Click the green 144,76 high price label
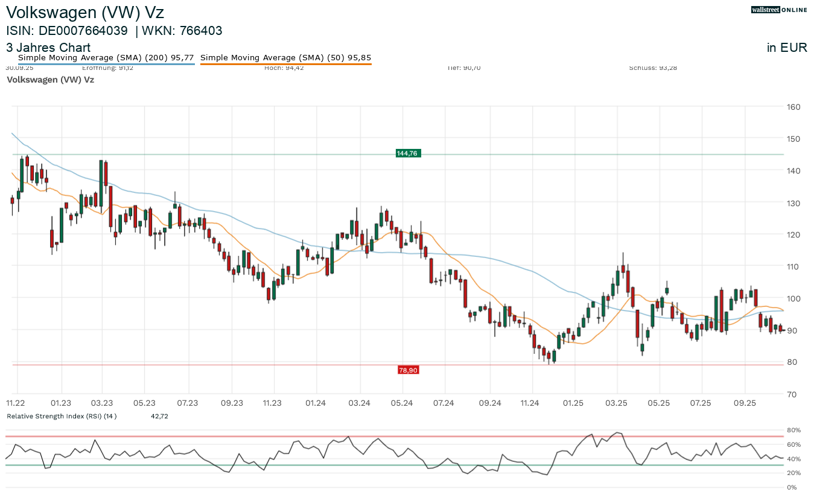Screen dimensions: 814x504 click(x=407, y=154)
